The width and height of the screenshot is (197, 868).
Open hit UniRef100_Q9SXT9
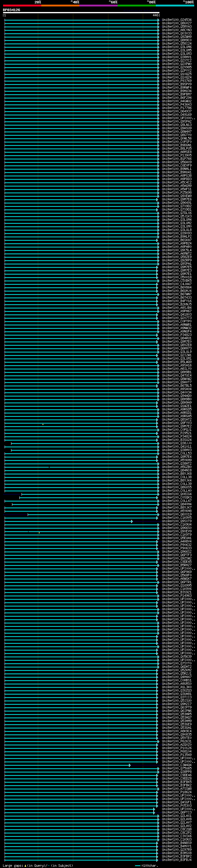[x=177, y=521]
